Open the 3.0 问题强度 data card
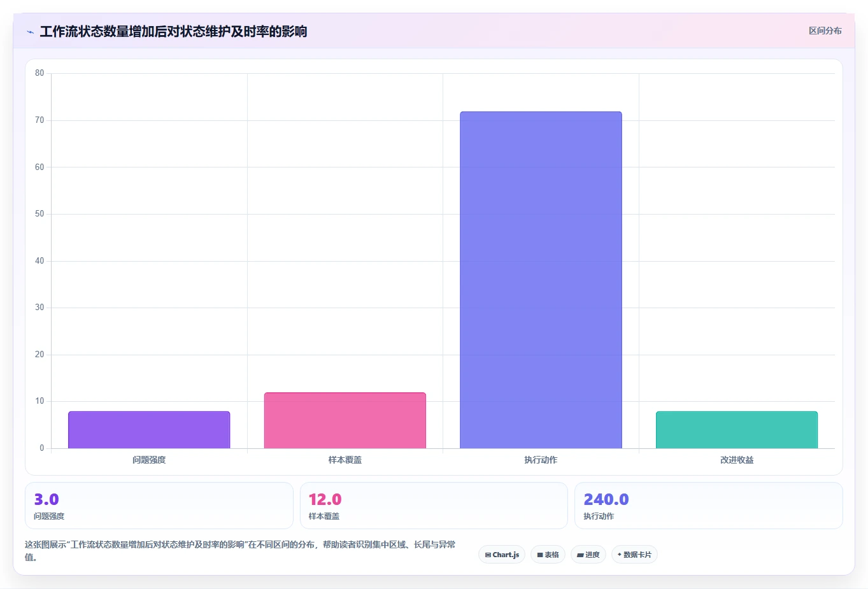This screenshot has height=589, width=868. (159, 506)
